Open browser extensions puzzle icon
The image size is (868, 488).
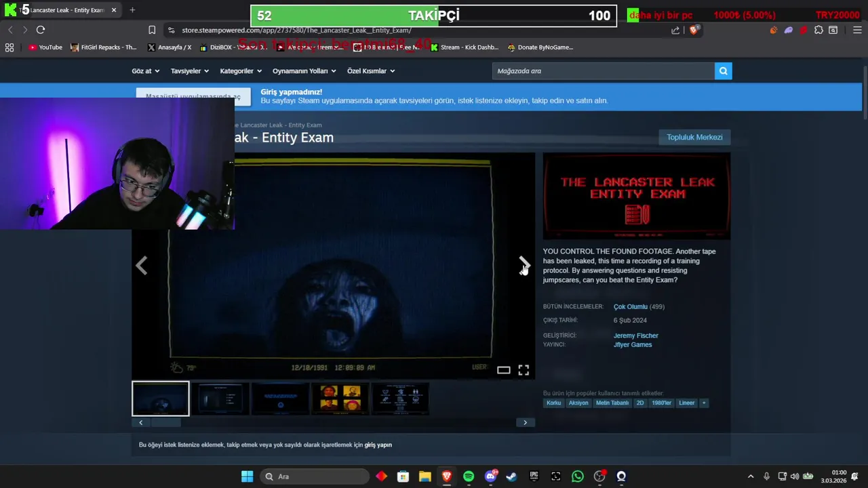(818, 30)
